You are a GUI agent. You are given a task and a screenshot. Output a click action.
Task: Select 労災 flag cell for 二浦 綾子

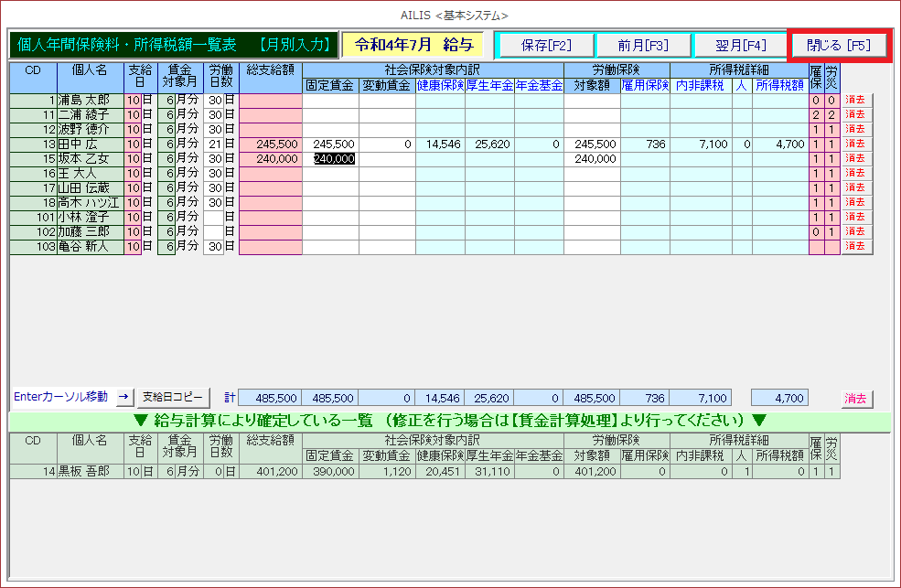(x=831, y=115)
